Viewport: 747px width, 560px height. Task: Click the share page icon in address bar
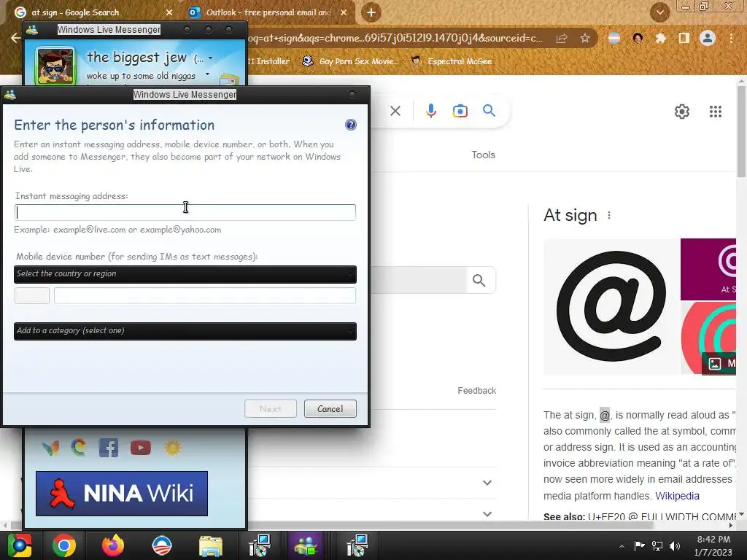click(562, 39)
